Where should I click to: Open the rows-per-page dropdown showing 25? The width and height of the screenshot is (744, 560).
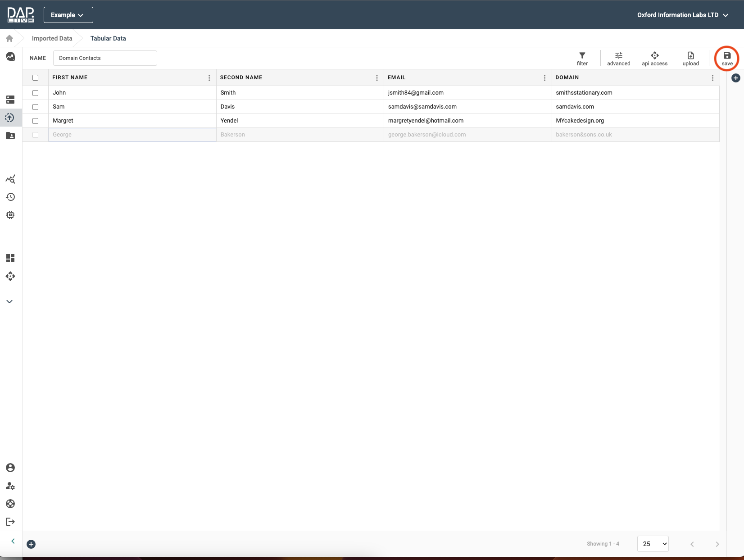pos(653,544)
